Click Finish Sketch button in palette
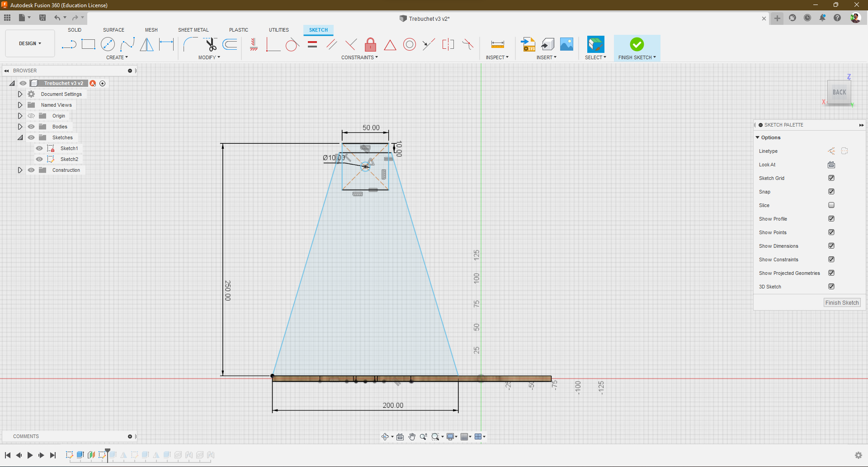868x467 pixels. (x=841, y=303)
